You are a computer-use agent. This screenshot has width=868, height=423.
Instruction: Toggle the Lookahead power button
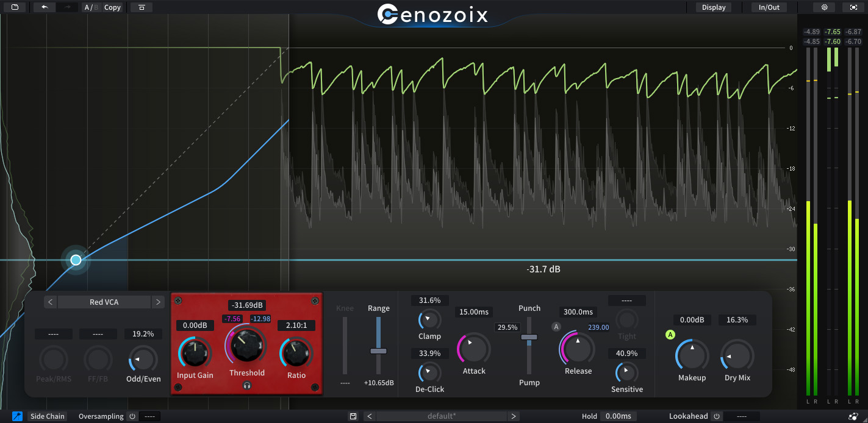coord(717,416)
